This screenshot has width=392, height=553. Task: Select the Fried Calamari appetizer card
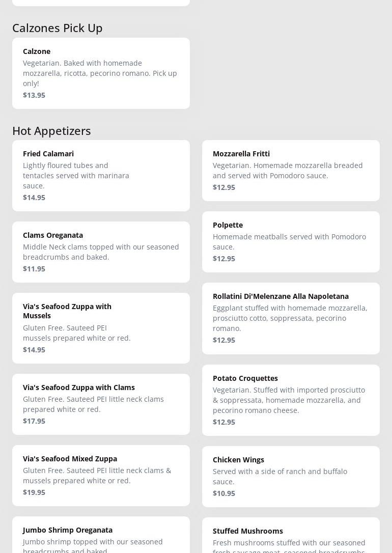(x=101, y=175)
